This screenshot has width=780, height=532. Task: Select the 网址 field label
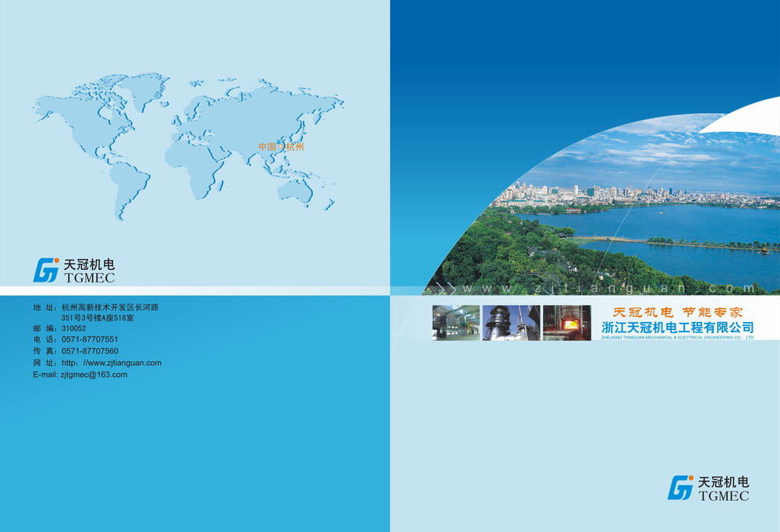[44, 363]
